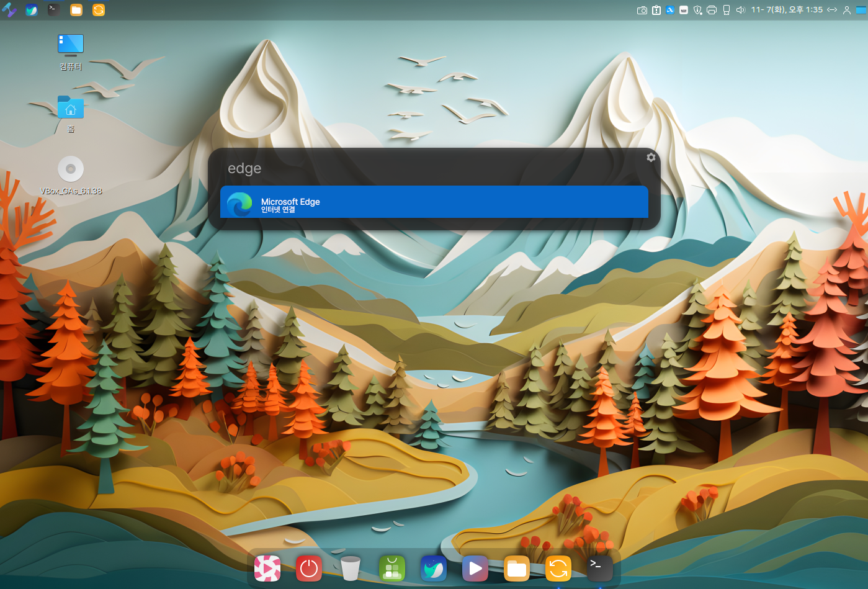Screen dimensions: 868x589
Task: Open the clipboard tray icon
Action: coord(656,10)
